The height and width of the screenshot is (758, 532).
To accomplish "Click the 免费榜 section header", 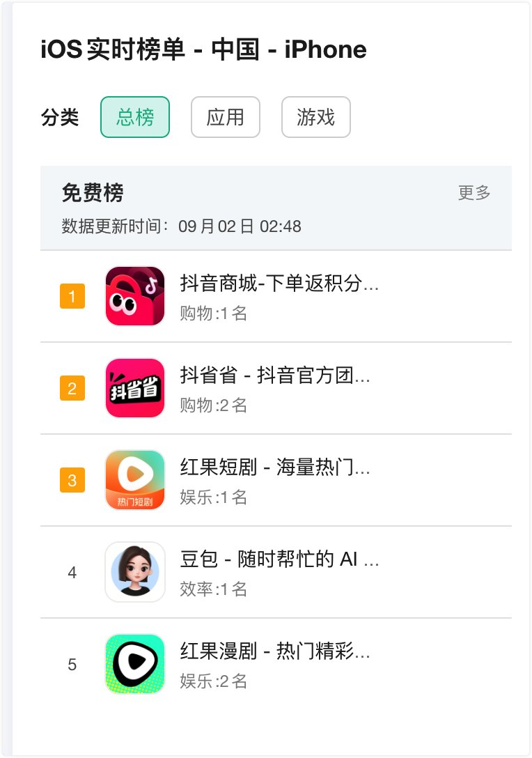I will point(93,192).
